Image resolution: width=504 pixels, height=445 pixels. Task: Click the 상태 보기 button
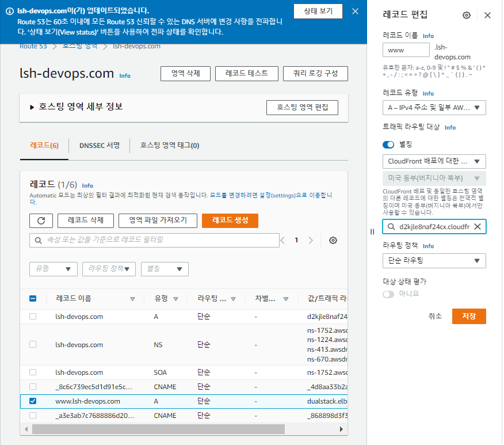tap(318, 12)
